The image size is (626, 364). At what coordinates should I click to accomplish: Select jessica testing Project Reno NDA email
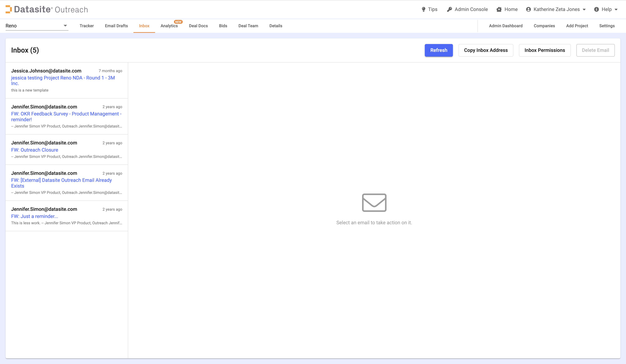pos(63,80)
